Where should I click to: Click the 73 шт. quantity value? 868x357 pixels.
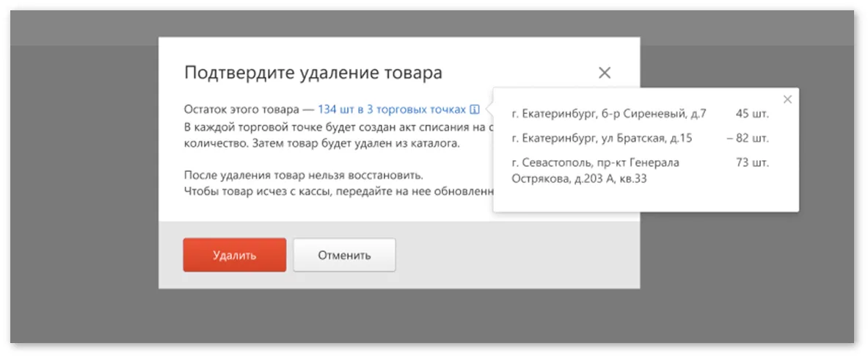pos(752,163)
